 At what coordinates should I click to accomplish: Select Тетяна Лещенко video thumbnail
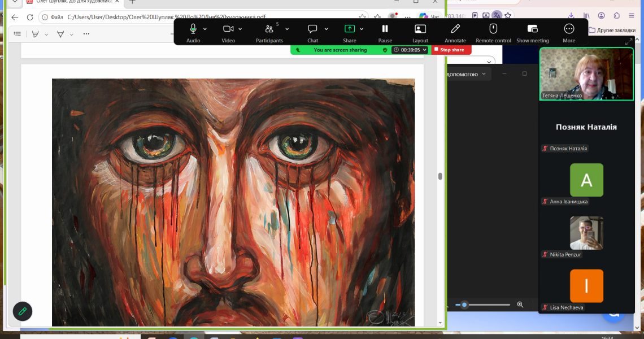[x=586, y=74]
